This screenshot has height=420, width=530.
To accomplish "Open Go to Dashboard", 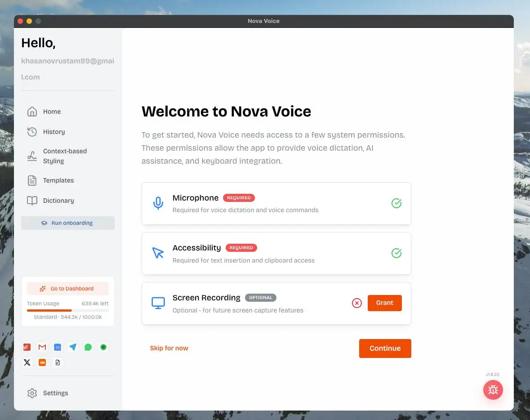I will (67, 288).
